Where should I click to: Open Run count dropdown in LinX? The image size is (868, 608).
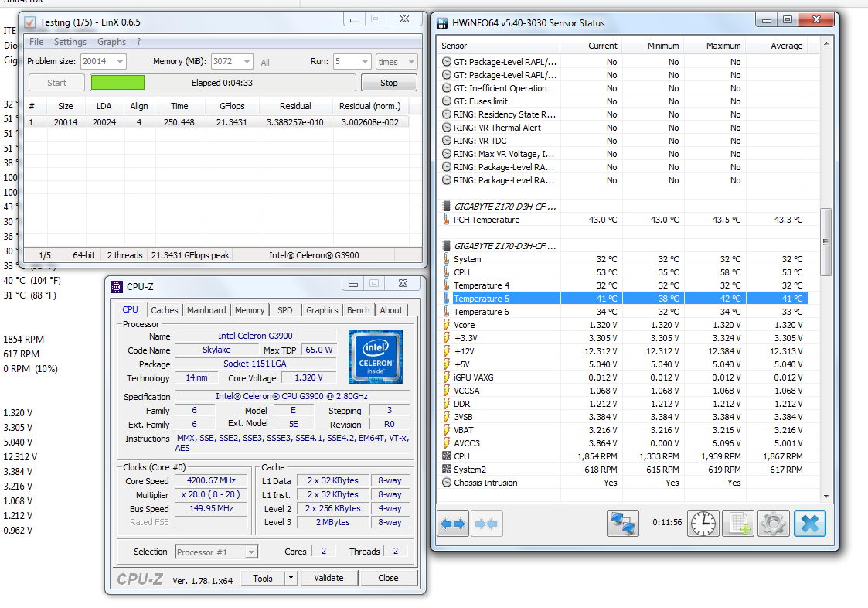pyautogui.click(x=365, y=62)
